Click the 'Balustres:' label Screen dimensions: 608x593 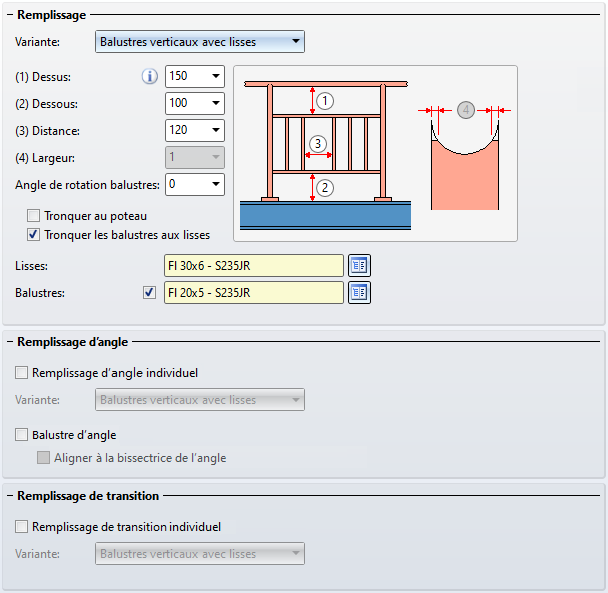pyautogui.click(x=40, y=293)
